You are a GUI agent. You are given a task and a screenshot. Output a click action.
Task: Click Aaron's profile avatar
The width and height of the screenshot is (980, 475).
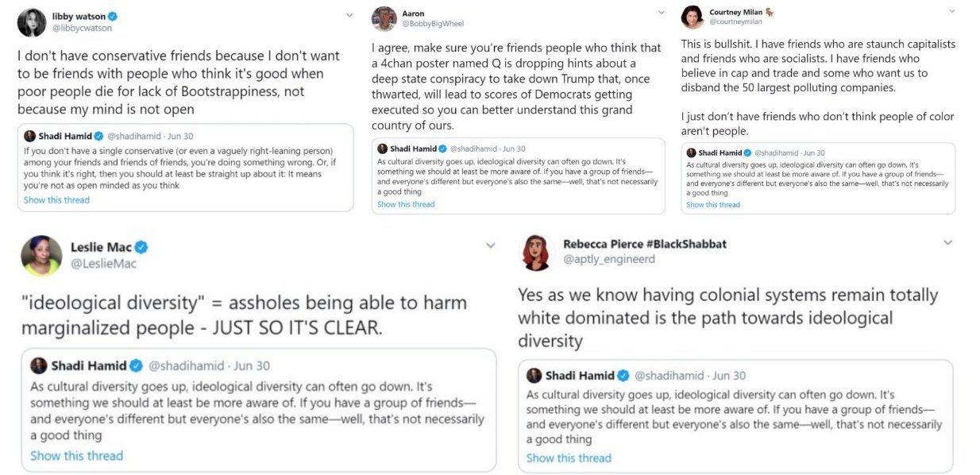[384, 19]
